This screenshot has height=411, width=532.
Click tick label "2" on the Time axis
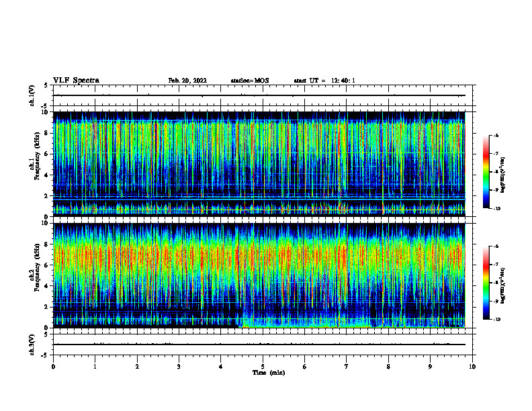coord(137,367)
